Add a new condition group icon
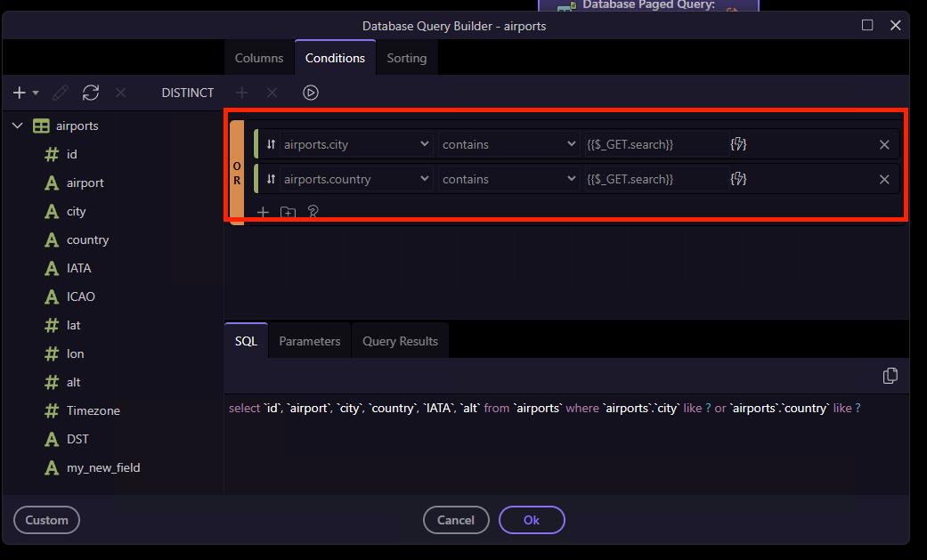Screen dimensions: 927x560 [x=288, y=212]
